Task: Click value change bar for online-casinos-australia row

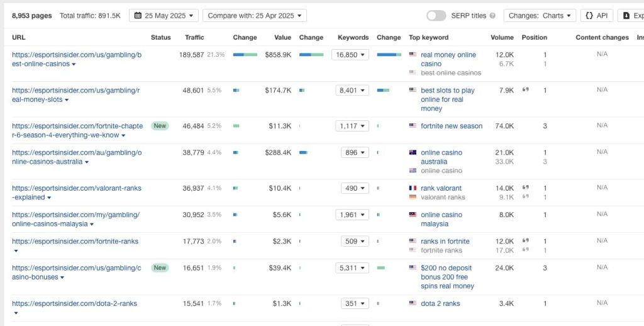Action: point(303,152)
